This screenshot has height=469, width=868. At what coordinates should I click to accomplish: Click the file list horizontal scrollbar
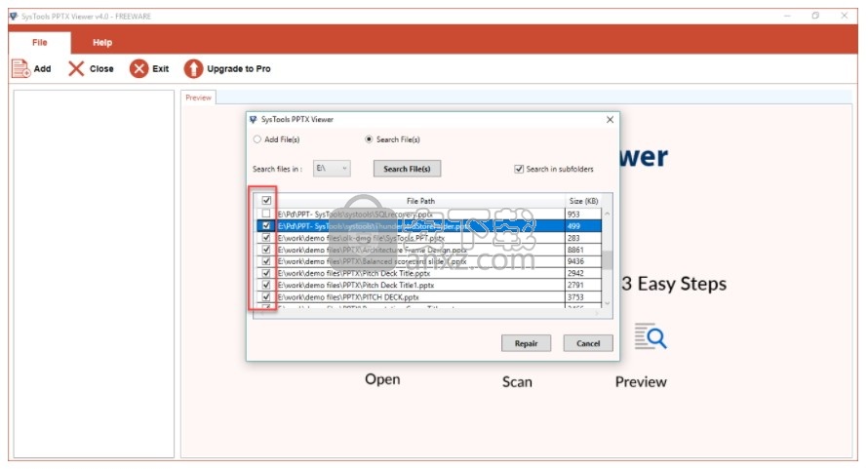(x=428, y=313)
